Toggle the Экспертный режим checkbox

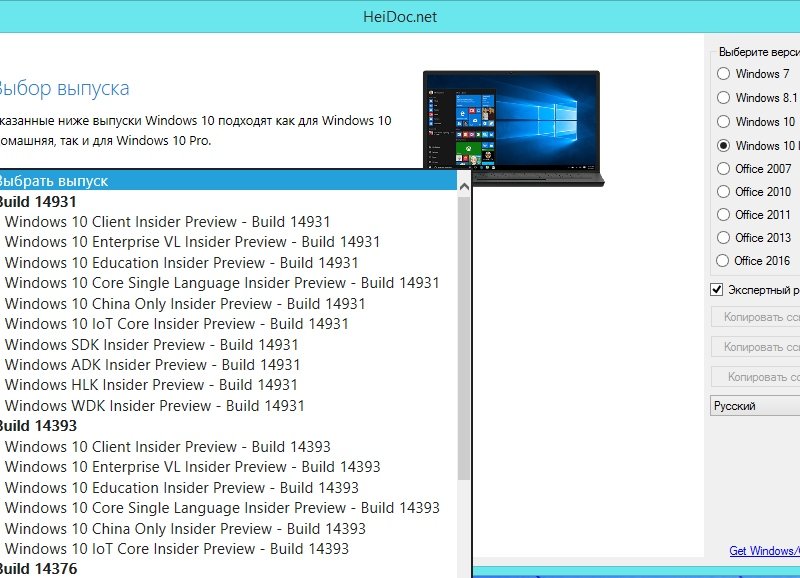point(716,290)
